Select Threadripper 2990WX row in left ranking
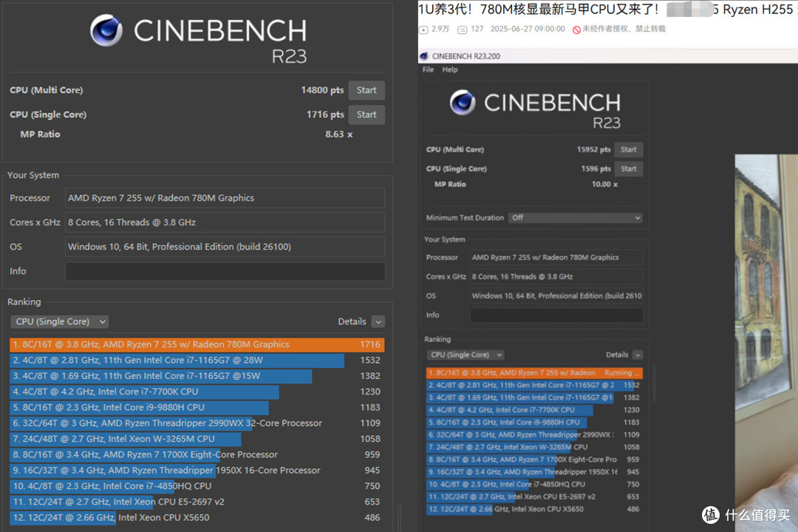The width and height of the screenshot is (798, 532). [197, 423]
